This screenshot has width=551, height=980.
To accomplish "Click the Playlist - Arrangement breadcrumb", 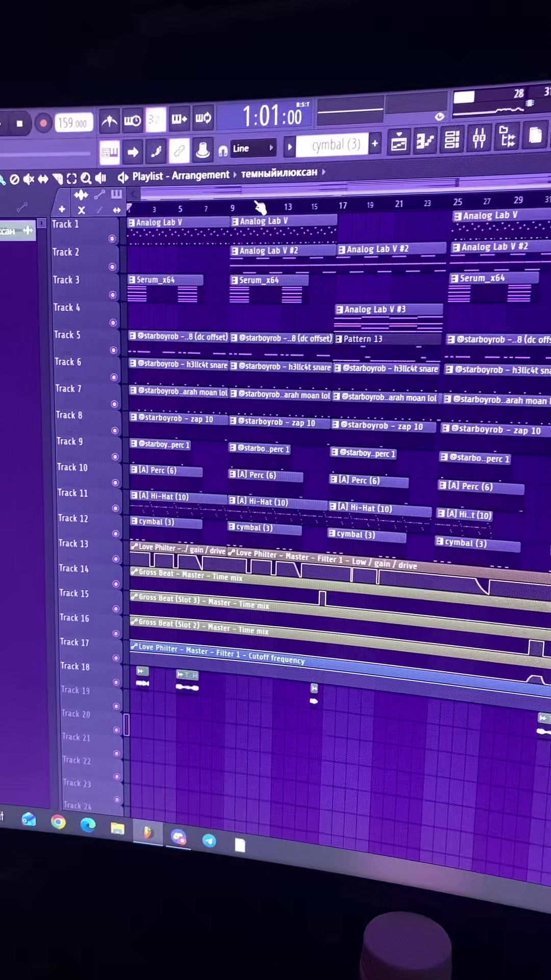I will pyautogui.click(x=181, y=176).
